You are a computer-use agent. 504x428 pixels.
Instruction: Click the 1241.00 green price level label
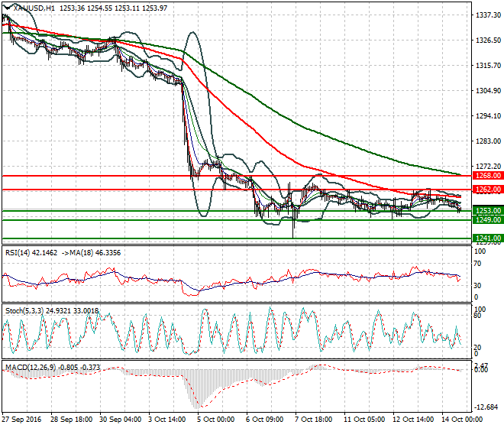pos(488,238)
